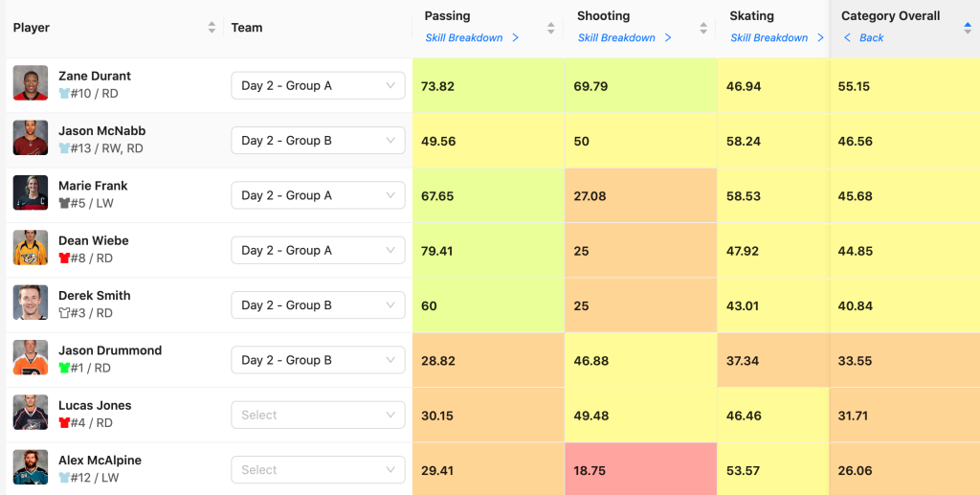Sort by the Passing column arrows
This screenshot has height=495, width=980.
point(550,28)
